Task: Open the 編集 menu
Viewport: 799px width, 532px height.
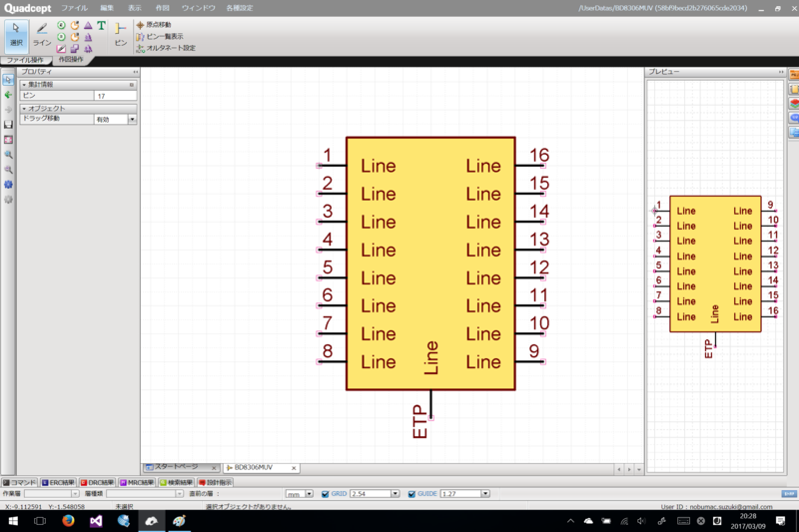Action: 107,8
